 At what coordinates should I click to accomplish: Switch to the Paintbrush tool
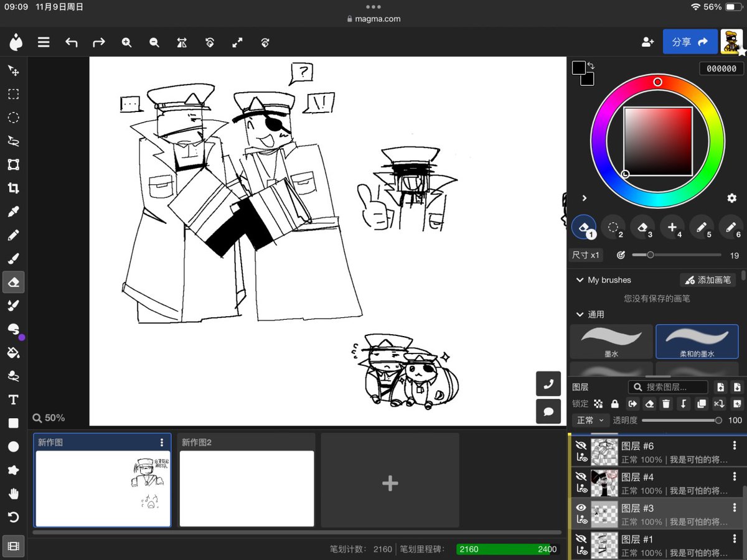point(14,258)
